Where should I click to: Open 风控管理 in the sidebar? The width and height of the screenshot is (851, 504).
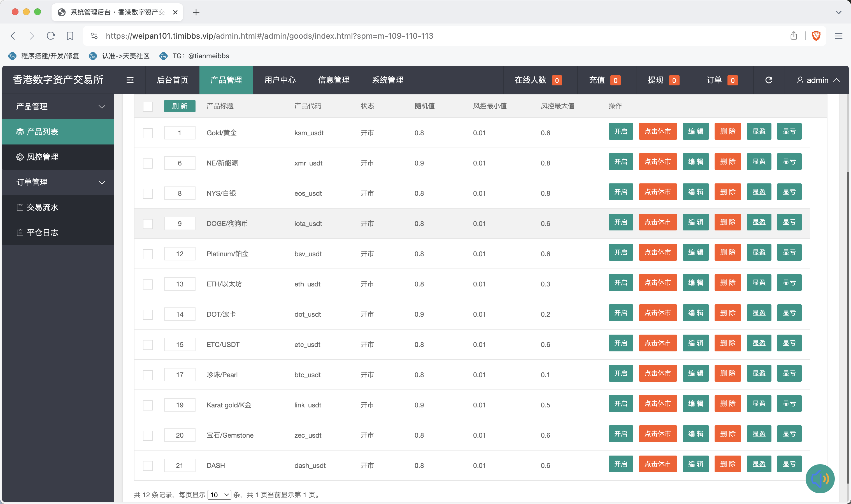point(58,157)
